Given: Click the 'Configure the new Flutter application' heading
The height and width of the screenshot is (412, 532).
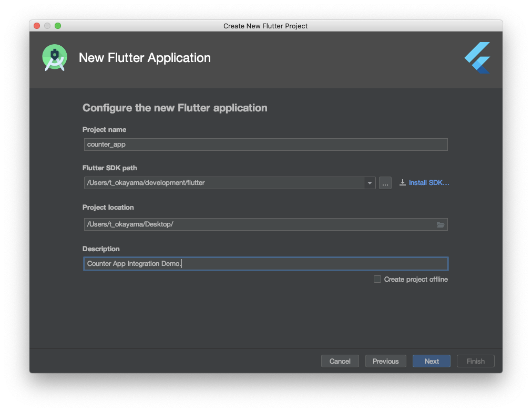Looking at the screenshot, I should click(x=175, y=108).
